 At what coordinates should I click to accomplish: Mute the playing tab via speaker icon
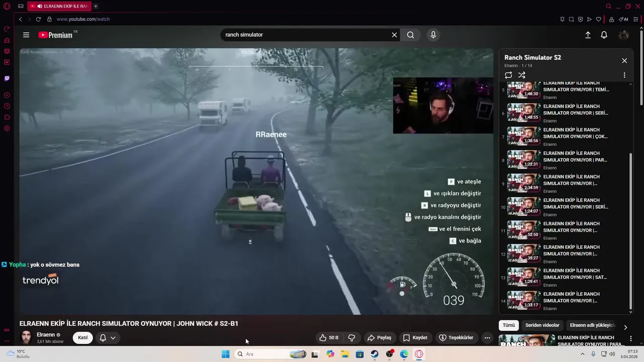click(39, 6)
